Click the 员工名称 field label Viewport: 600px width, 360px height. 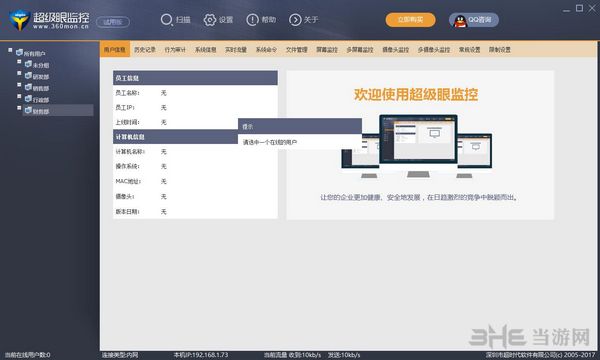[x=127, y=93]
